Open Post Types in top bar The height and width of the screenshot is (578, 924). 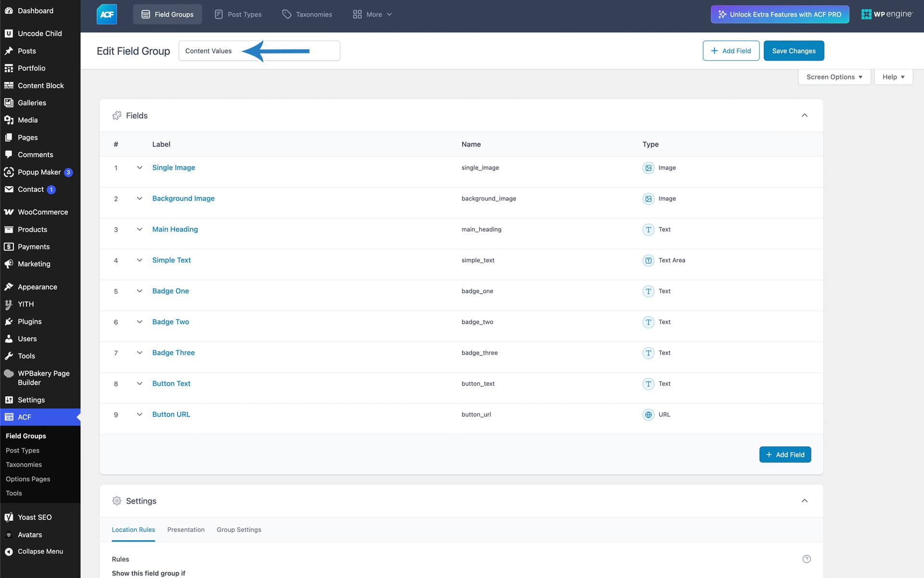click(x=238, y=14)
